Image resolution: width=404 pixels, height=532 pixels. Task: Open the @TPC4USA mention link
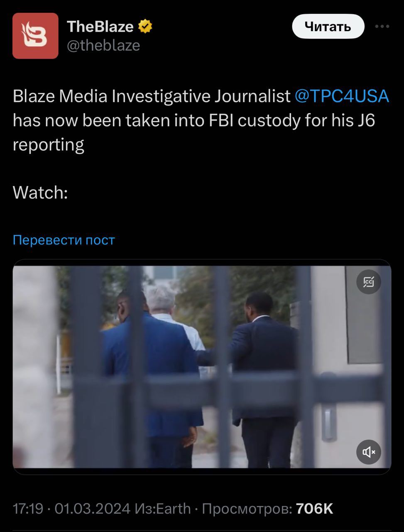coord(342,96)
